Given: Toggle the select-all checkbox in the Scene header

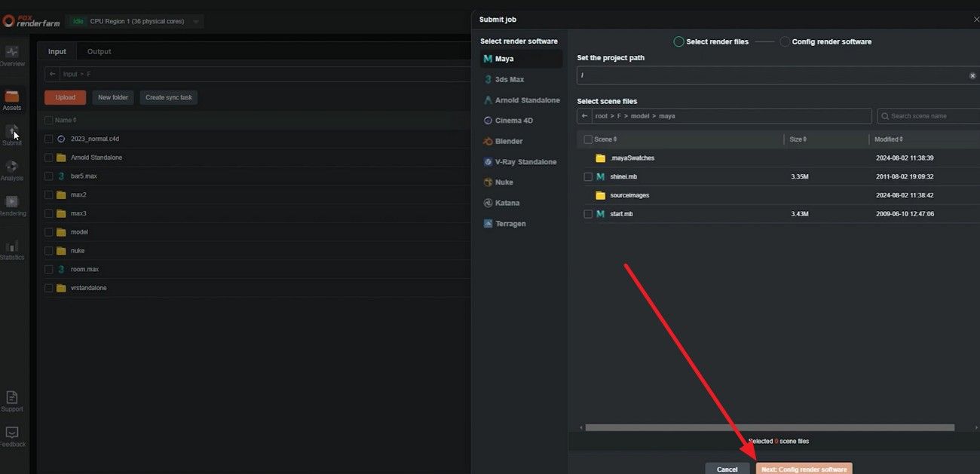Looking at the screenshot, I should coord(588,139).
